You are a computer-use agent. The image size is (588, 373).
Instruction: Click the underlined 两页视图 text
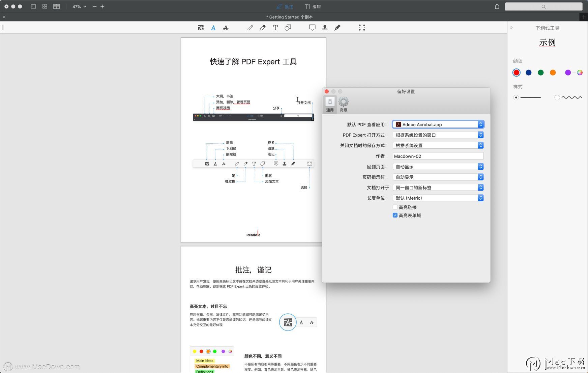point(223,108)
